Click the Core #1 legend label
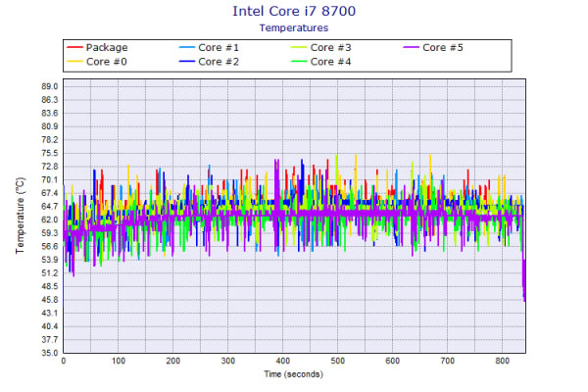Image resolution: width=588 pixels, height=392 pixels. (219, 48)
